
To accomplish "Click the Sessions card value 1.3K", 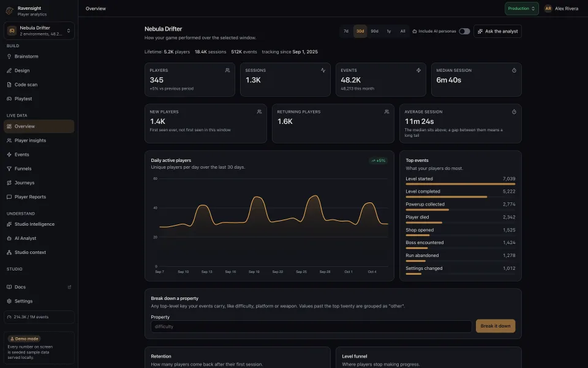I will pos(253,80).
